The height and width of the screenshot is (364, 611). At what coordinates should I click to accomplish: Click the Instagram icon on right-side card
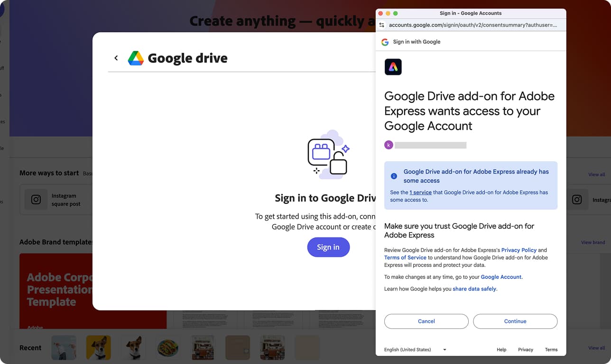577,200
